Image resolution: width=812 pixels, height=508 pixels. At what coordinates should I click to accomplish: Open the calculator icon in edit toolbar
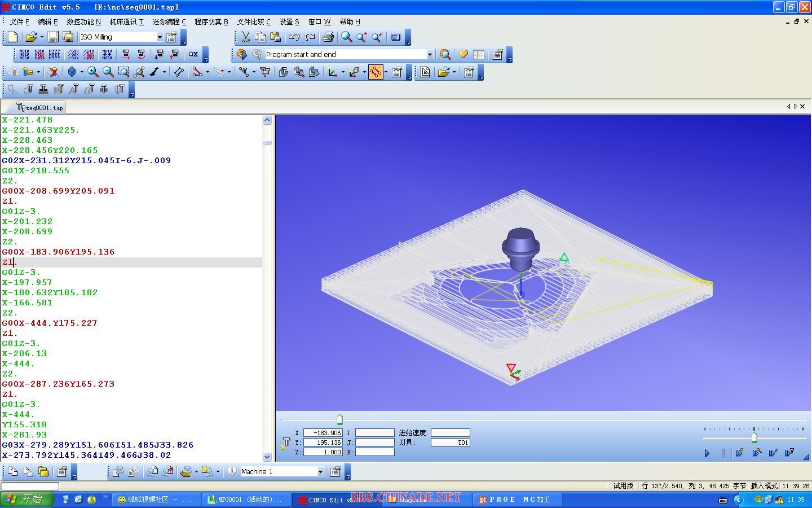pyautogui.click(x=396, y=37)
